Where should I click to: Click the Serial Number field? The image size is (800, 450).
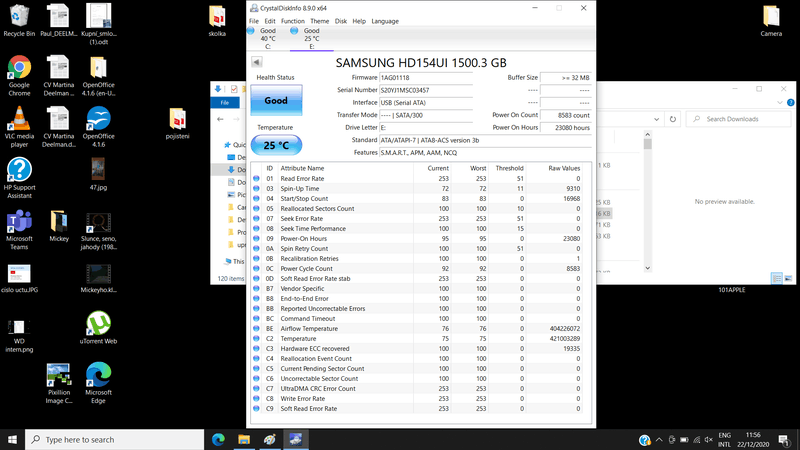[426, 90]
